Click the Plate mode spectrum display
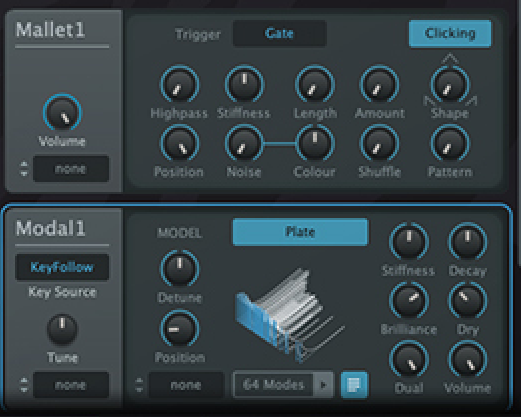Screen dimensions: 521x417 (x=289, y=315)
